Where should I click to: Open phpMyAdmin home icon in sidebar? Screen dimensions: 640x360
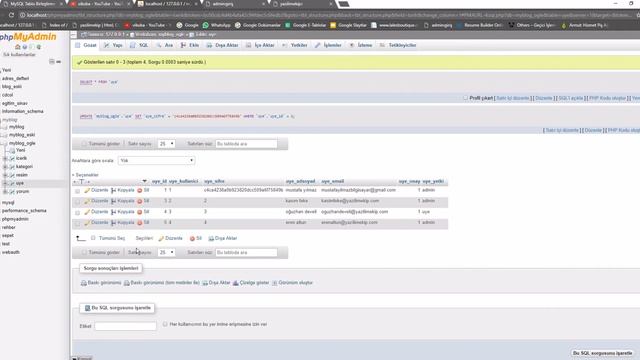click(18, 47)
